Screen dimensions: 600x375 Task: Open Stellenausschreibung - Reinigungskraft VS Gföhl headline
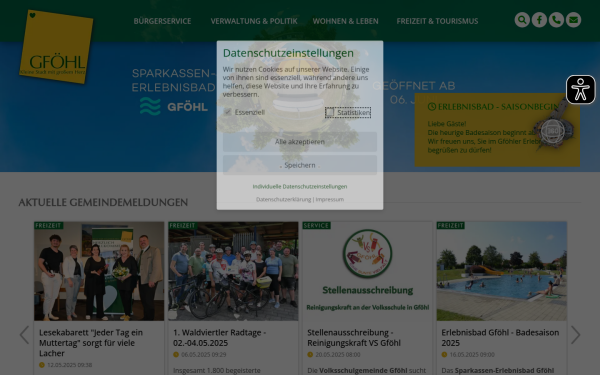pyautogui.click(x=354, y=338)
